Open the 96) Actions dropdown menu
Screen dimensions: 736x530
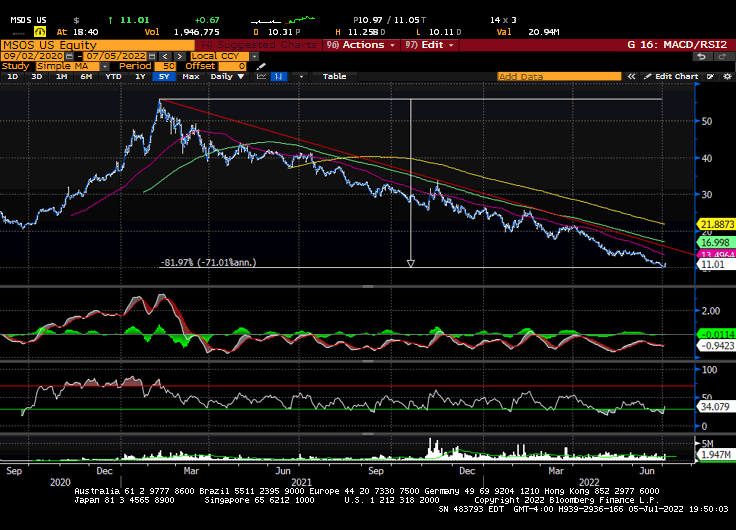click(x=361, y=45)
